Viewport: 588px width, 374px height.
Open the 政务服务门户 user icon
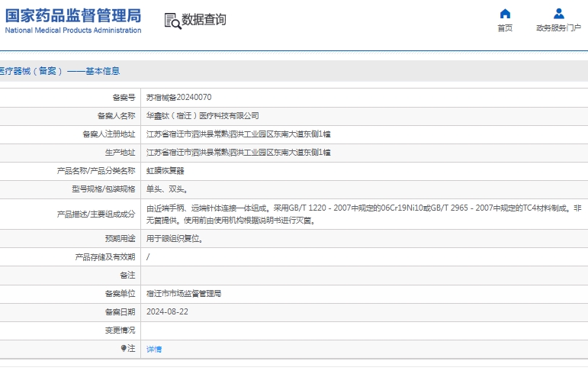[x=559, y=14]
